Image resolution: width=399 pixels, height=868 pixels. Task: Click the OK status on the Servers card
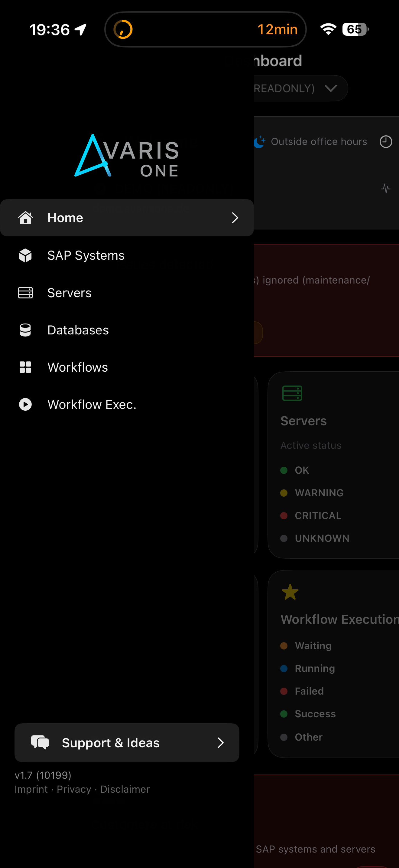tap(295, 470)
